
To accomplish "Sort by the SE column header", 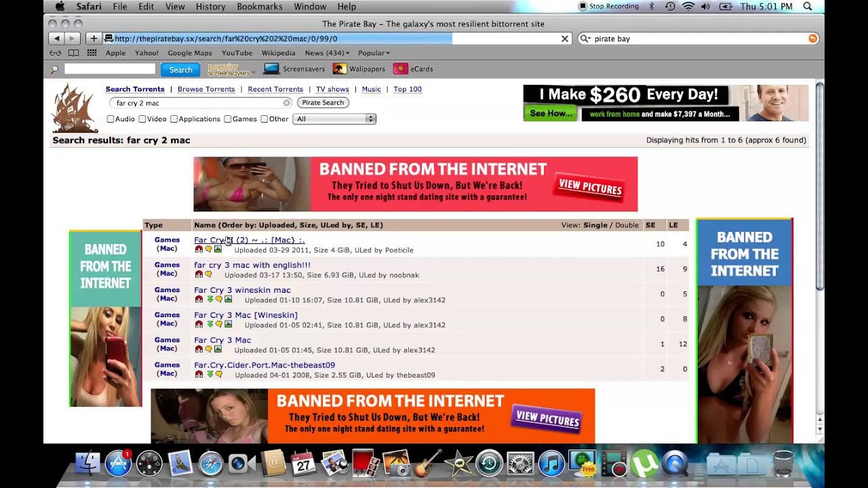I will [x=650, y=225].
